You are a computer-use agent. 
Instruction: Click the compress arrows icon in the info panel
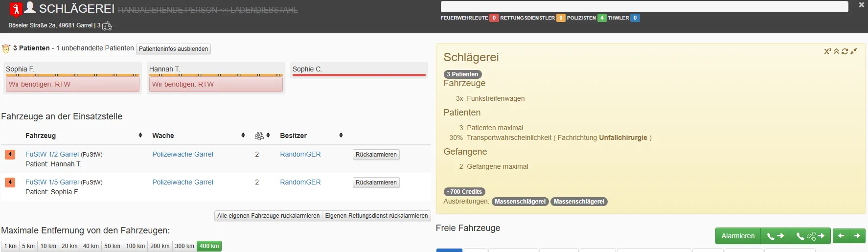click(x=854, y=51)
